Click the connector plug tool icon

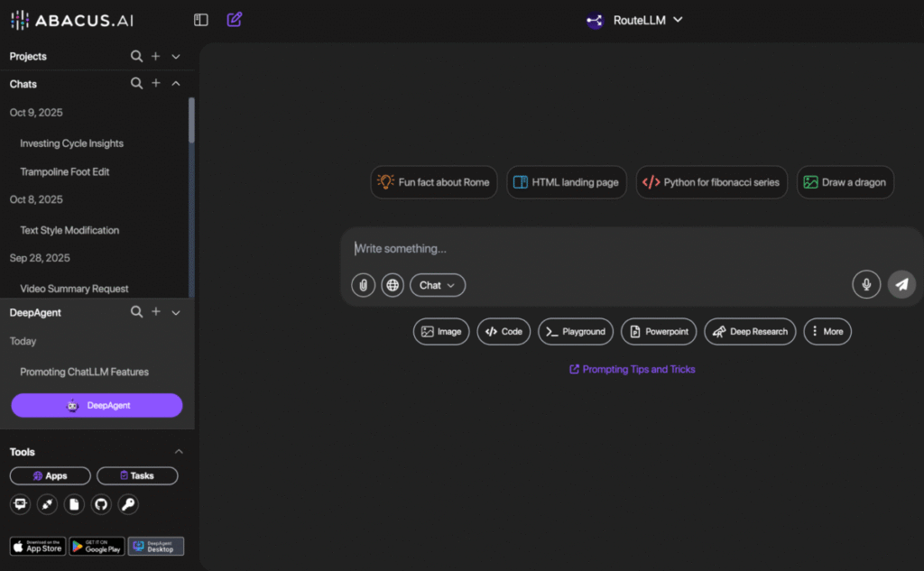[x=47, y=504]
